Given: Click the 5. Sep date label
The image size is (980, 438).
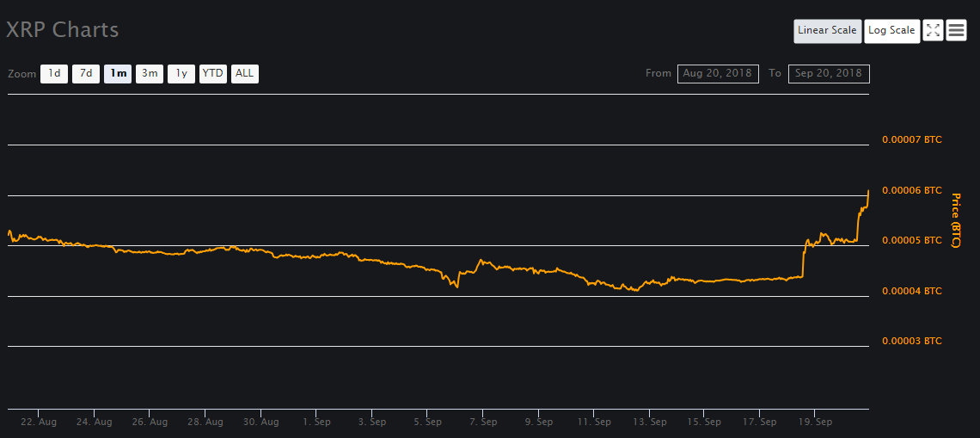Looking at the screenshot, I should [427, 423].
